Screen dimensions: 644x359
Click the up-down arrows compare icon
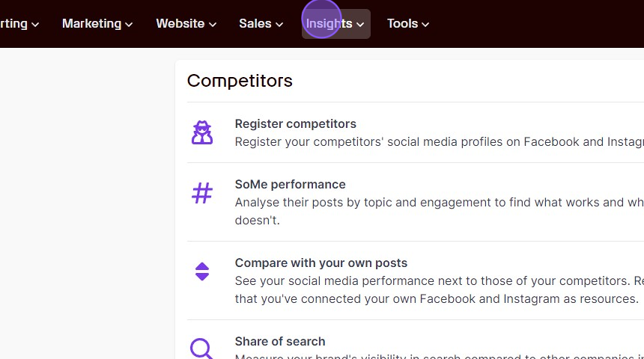[x=202, y=271]
